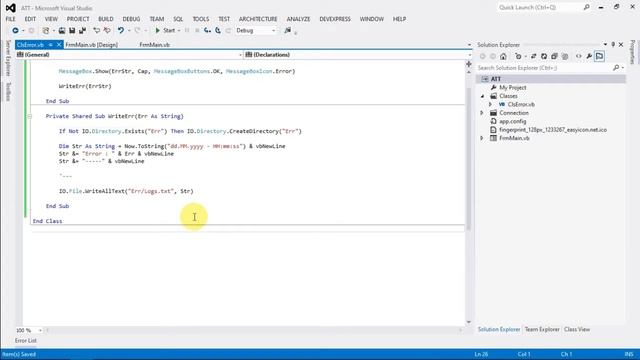Open the Start button's dropdown arrow

pyautogui.click(x=179, y=31)
